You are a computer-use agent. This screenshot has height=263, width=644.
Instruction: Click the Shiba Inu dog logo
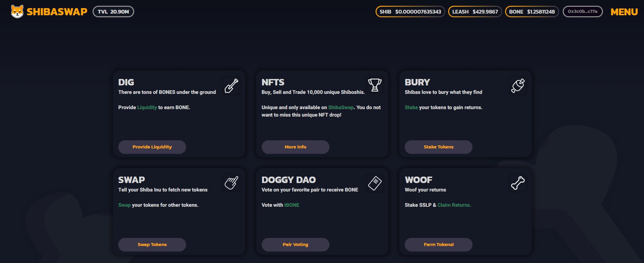click(17, 12)
